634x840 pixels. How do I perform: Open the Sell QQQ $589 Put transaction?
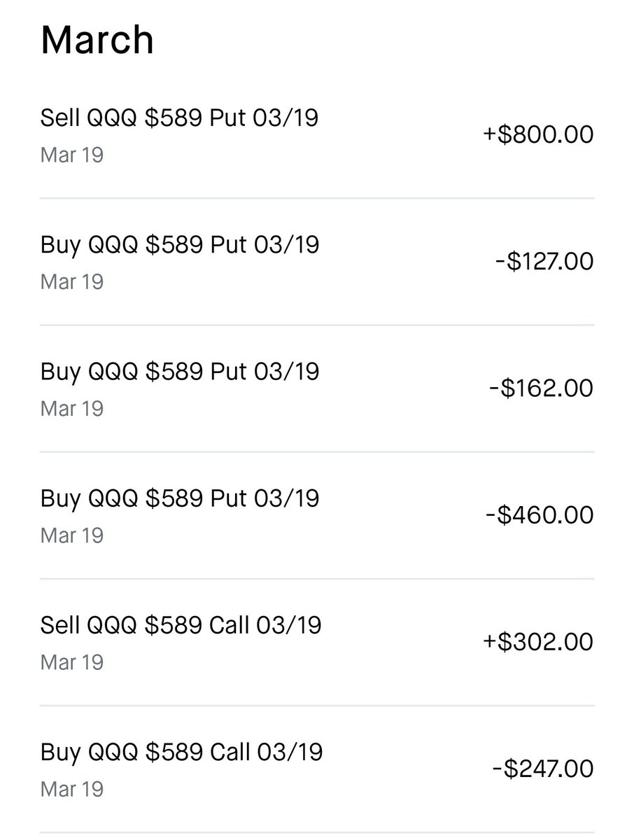pos(317,134)
